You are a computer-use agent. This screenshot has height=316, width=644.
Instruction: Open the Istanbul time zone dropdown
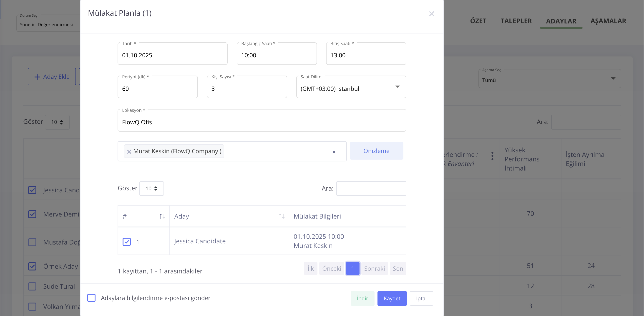coord(330,89)
